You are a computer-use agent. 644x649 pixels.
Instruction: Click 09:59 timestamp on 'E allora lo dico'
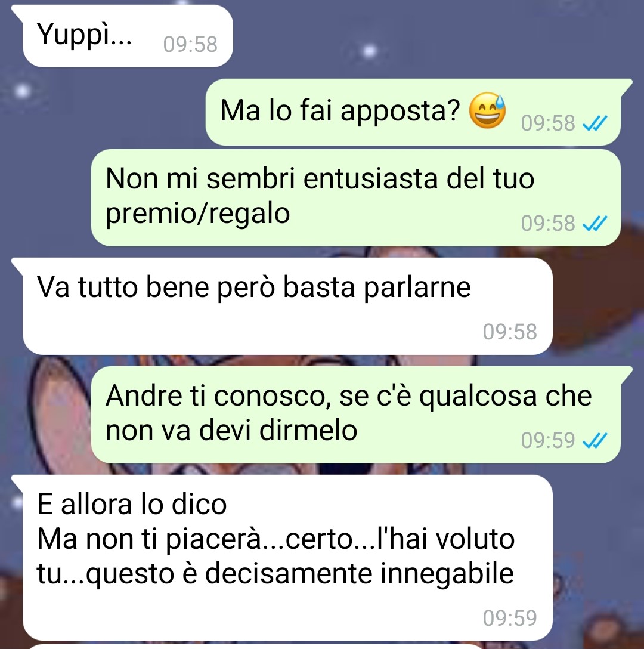click(x=510, y=618)
